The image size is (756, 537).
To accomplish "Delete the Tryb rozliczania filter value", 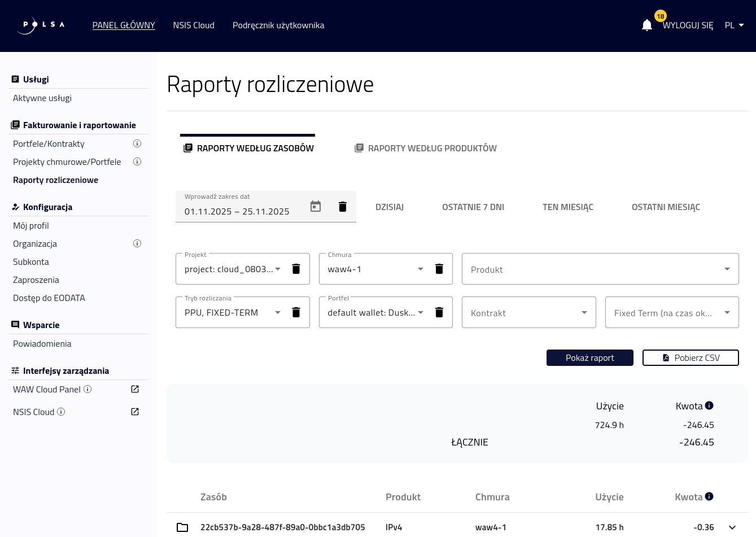I will pyautogui.click(x=296, y=312).
